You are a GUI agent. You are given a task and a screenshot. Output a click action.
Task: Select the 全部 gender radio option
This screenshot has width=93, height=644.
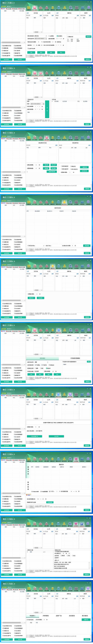point(47,368)
